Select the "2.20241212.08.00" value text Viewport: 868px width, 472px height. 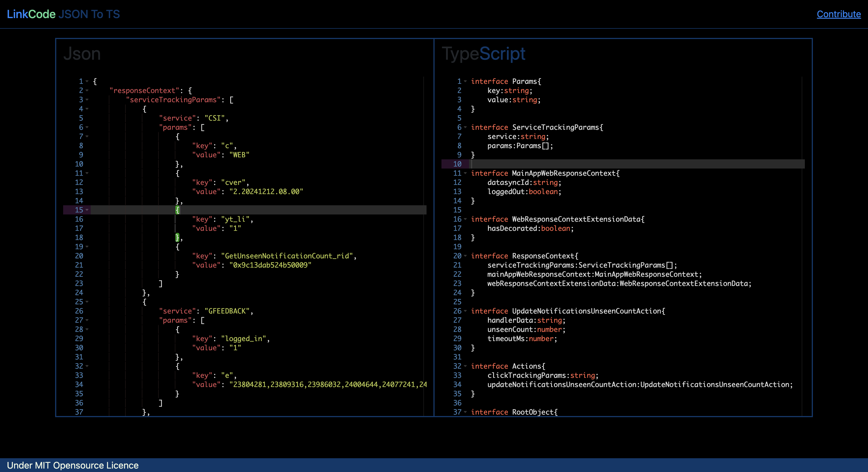point(266,191)
